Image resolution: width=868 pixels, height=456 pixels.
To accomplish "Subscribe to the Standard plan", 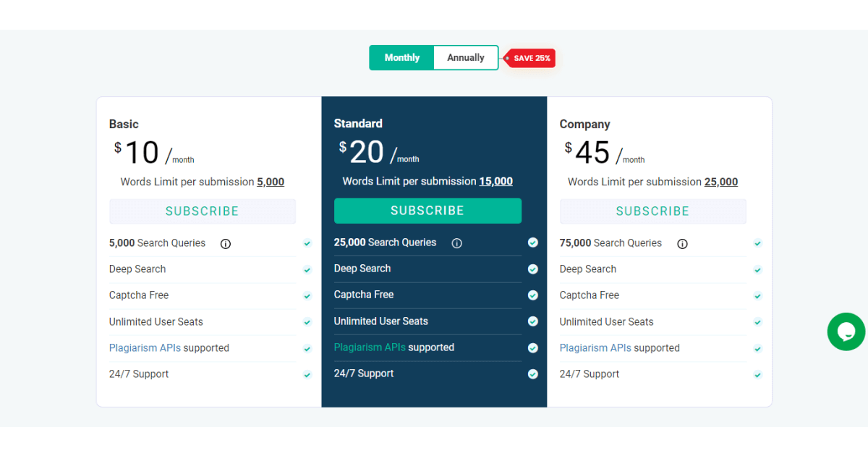I will tap(427, 211).
